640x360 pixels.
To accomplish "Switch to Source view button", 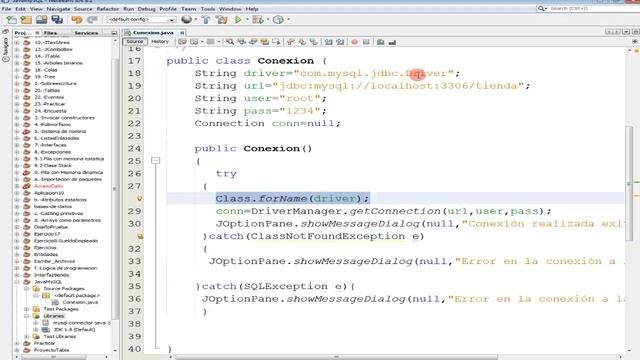I will click(135, 42).
